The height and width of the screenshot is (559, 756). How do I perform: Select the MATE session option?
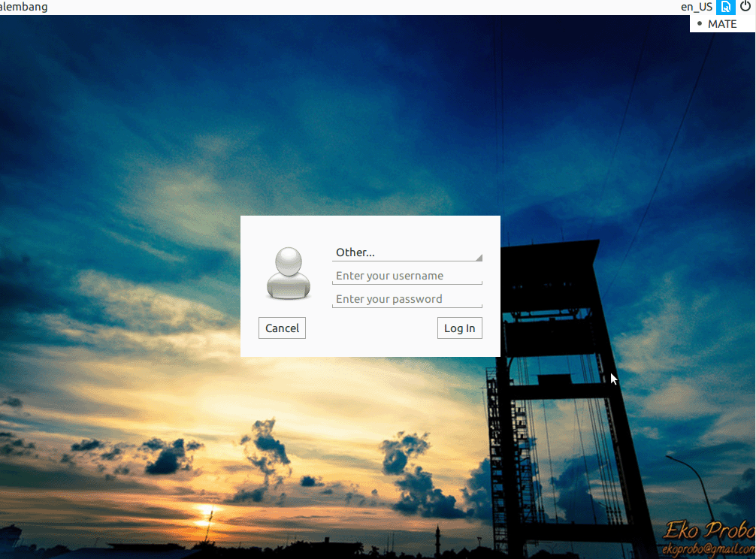pyautogui.click(x=721, y=24)
